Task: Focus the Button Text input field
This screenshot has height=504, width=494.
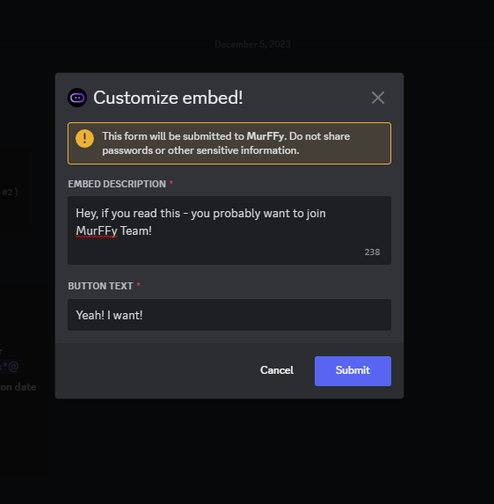Action: (229, 315)
